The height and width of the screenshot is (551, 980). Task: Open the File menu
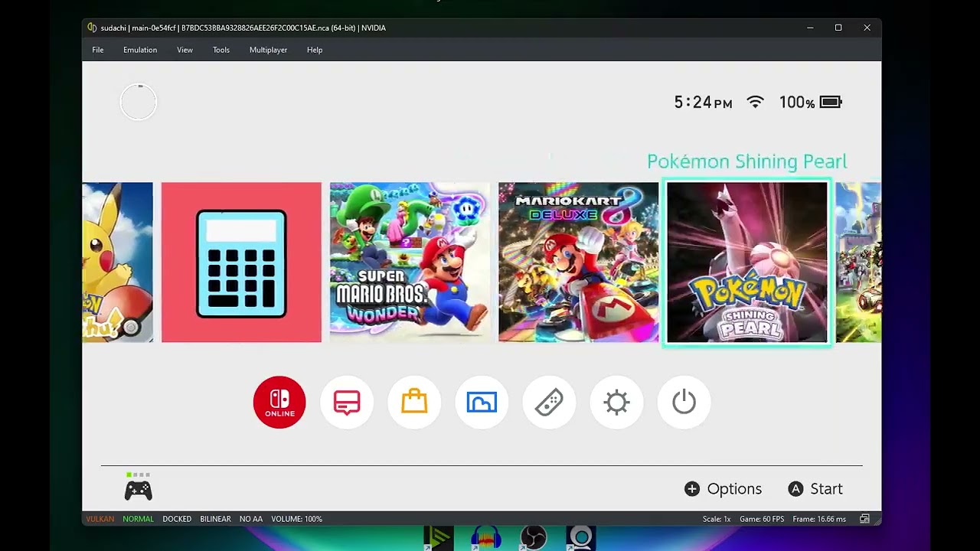(x=98, y=50)
